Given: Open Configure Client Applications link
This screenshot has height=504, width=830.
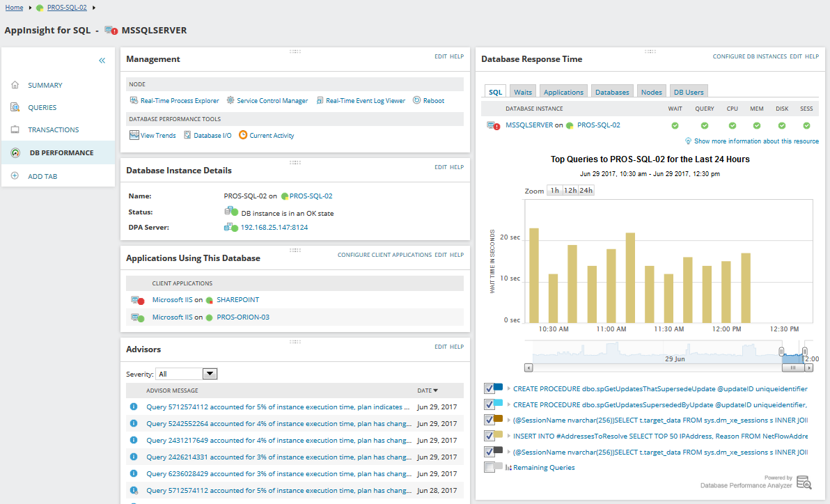Looking at the screenshot, I should point(385,255).
